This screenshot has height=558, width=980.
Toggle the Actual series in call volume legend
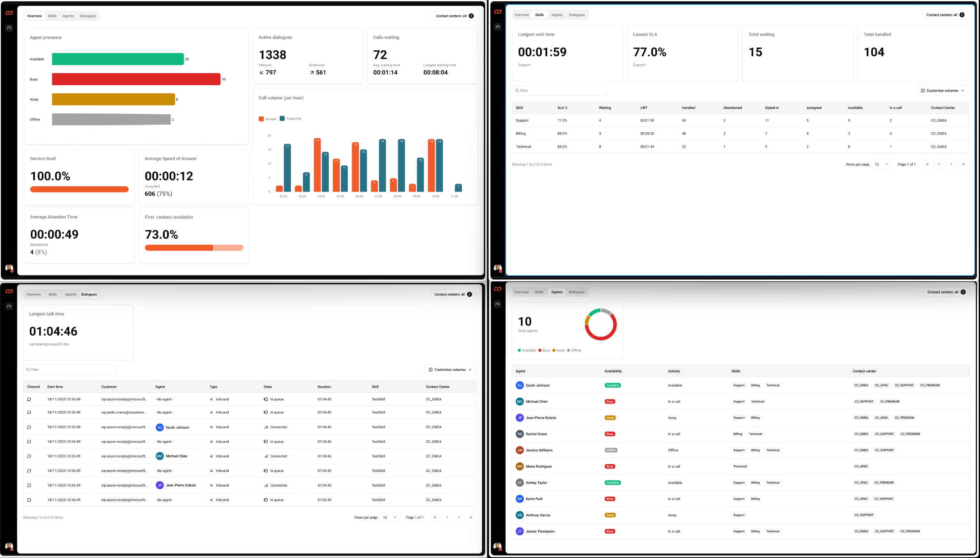[268, 119]
